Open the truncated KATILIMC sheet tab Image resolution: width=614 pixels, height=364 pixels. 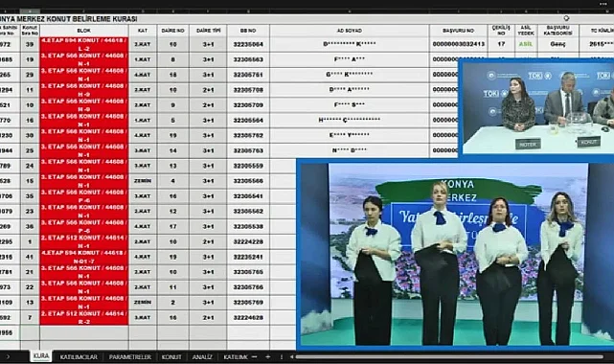pyautogui.click(x=236, y=357)
